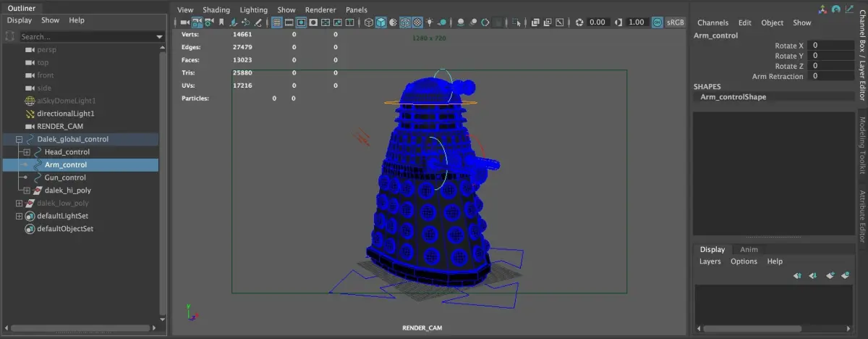This screenshot has width=868, height=339.
Task: Click the Motion Blur icon
Action: pyautogui.click(x=473, y=22)
